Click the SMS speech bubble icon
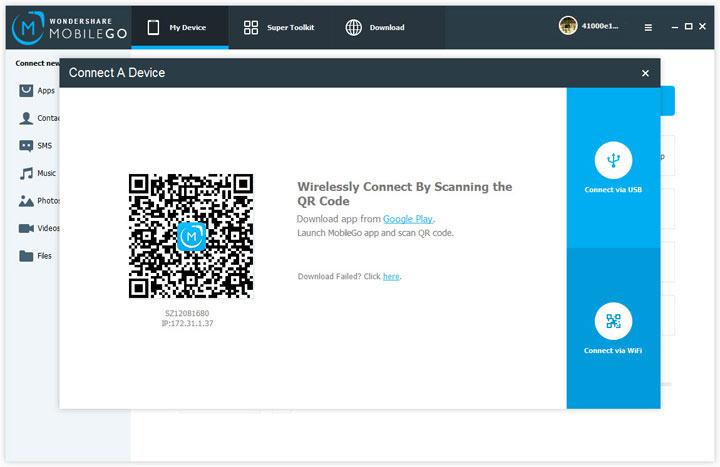Screen dimensions: 720x467 coord(26,146)
